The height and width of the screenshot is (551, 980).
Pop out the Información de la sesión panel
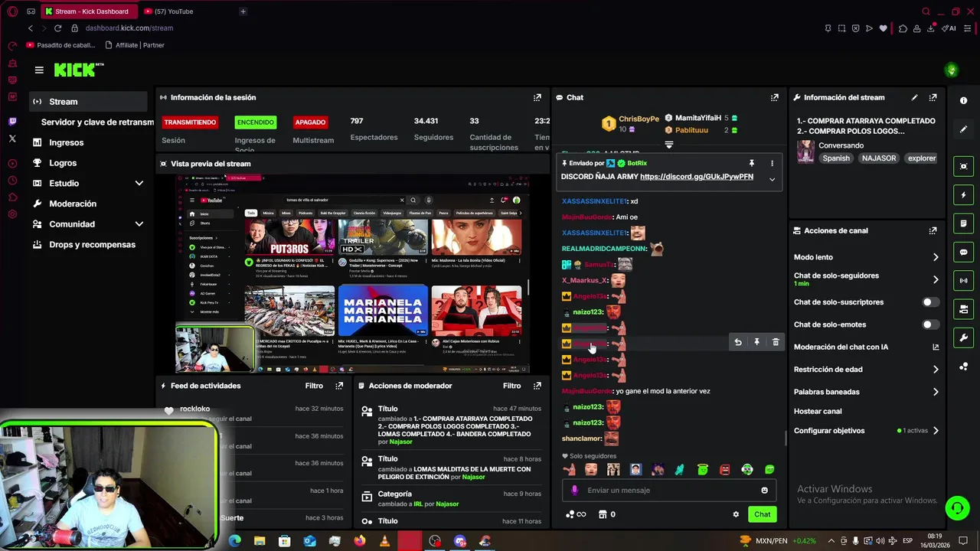[537, 97]
